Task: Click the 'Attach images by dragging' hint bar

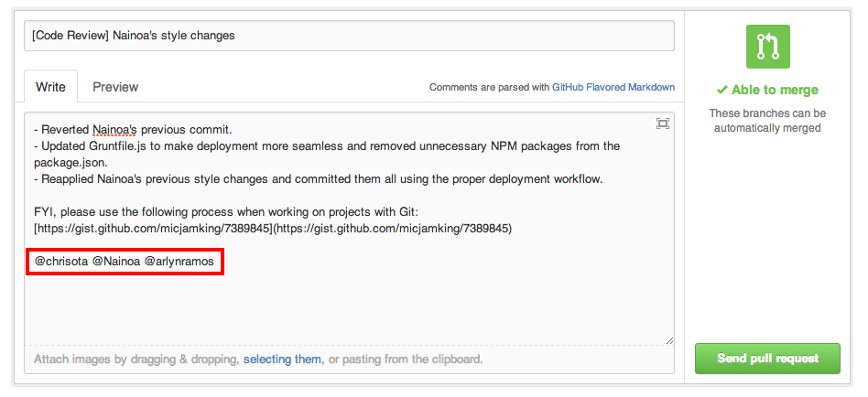Action: pos(137,359)
